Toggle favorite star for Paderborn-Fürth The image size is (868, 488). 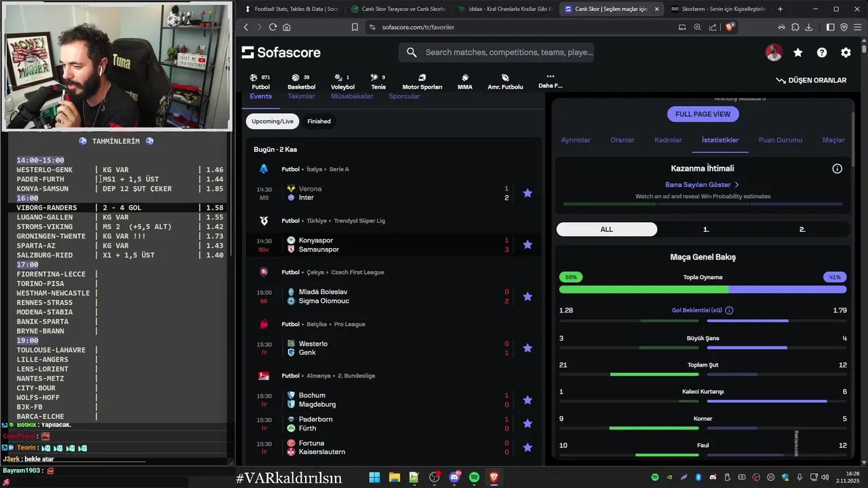pos(528,424)
